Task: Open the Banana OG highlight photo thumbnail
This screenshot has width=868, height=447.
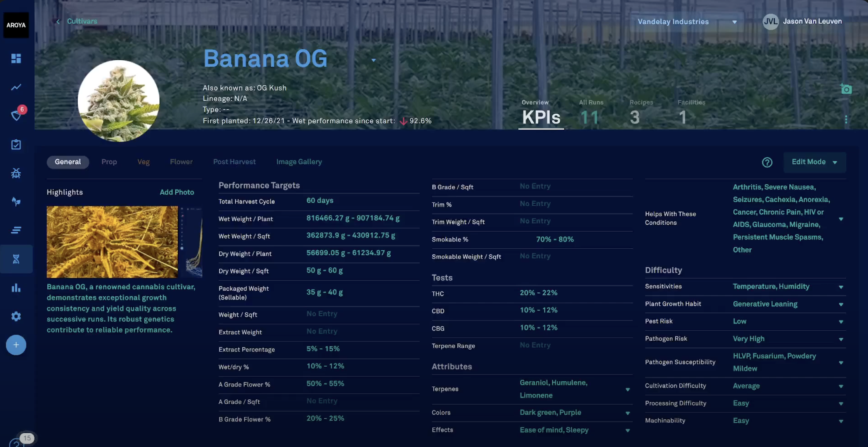Action: click(112, 242)
